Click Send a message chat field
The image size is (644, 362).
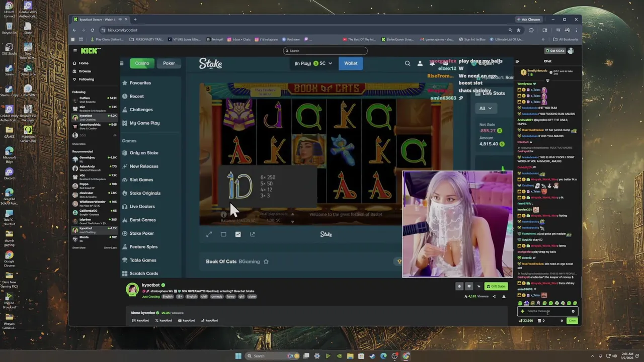click(x=547, y=311)
